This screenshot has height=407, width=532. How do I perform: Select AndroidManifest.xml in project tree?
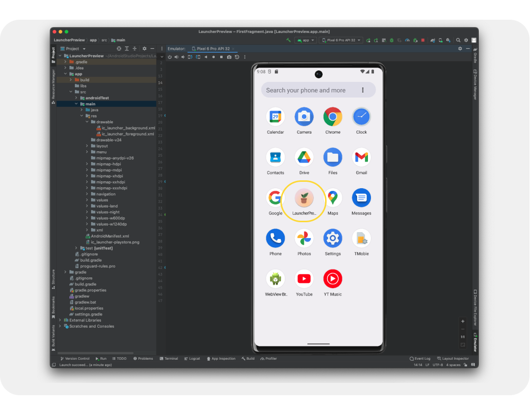(109, 236)
